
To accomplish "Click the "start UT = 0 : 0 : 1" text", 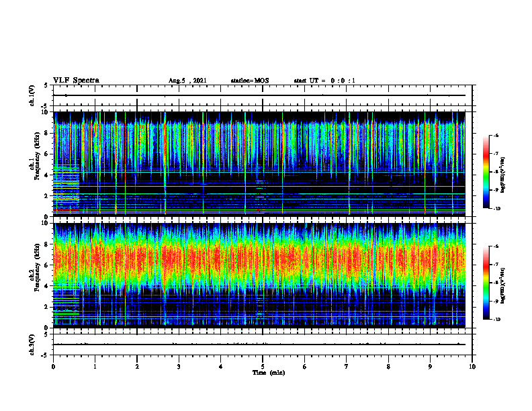I will point(324,81).
